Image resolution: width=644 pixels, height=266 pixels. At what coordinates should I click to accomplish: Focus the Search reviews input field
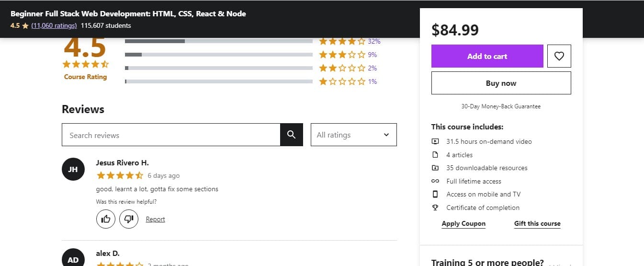tap(171, 135)
